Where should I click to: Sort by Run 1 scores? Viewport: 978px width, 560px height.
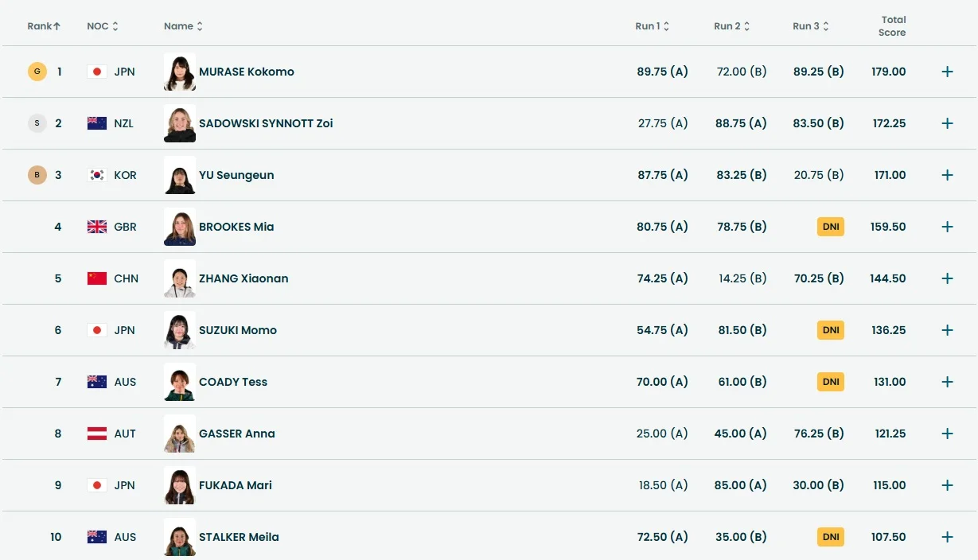(x=652, y=26)
